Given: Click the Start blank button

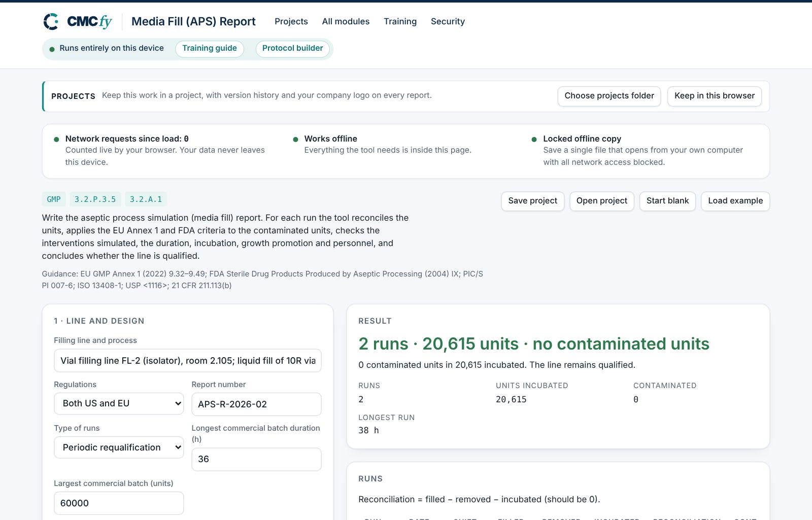Looking at the screenshot, I should [667, 201].
